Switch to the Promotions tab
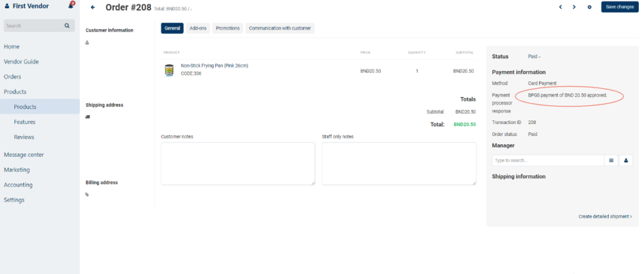Viewport: 644px width, 274px height. coord(228,28)
